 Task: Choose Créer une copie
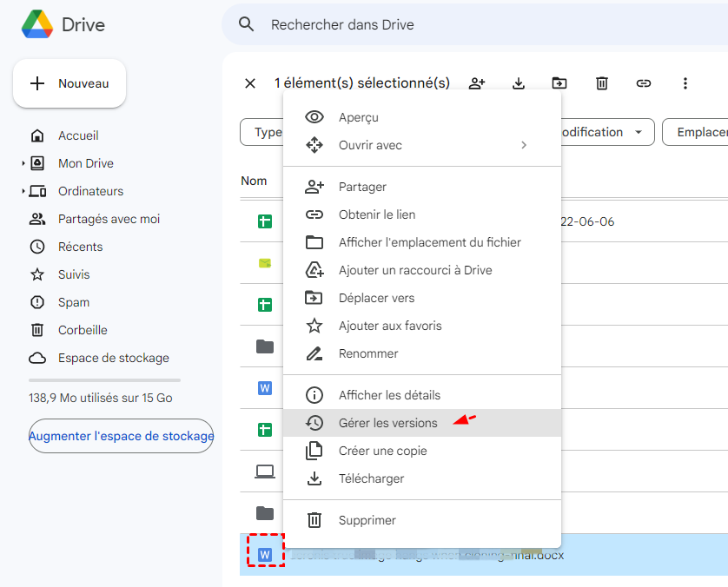(x=422, y=451)
